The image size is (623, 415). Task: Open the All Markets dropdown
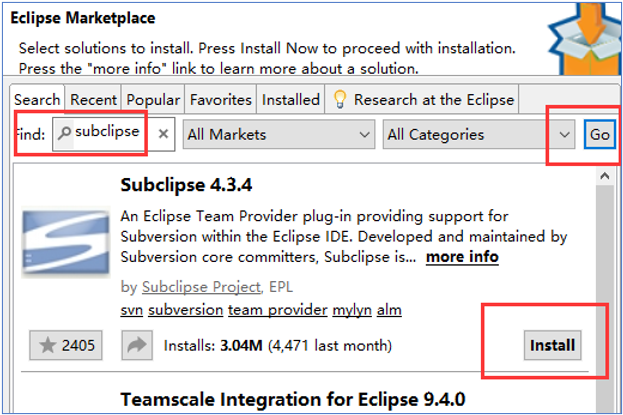click(279, 134)
